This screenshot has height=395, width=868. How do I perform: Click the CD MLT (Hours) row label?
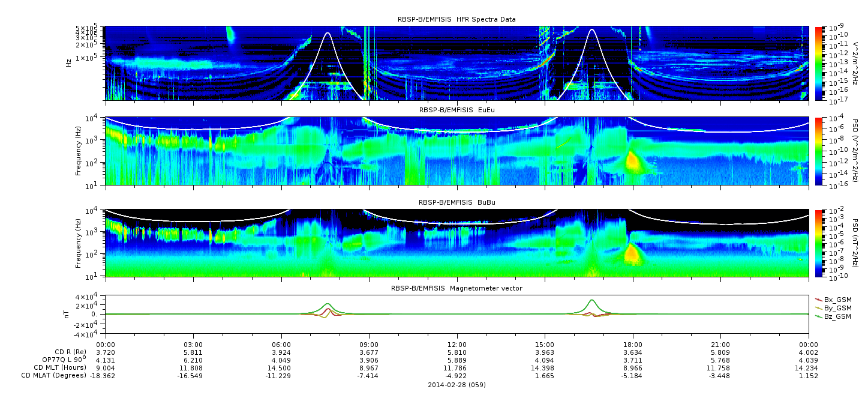pos(59,367)
